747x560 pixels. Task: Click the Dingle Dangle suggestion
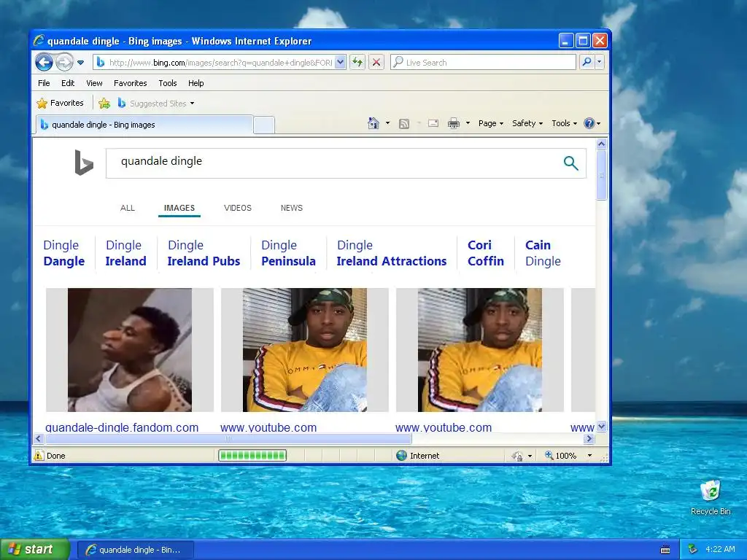coord(64,253)
